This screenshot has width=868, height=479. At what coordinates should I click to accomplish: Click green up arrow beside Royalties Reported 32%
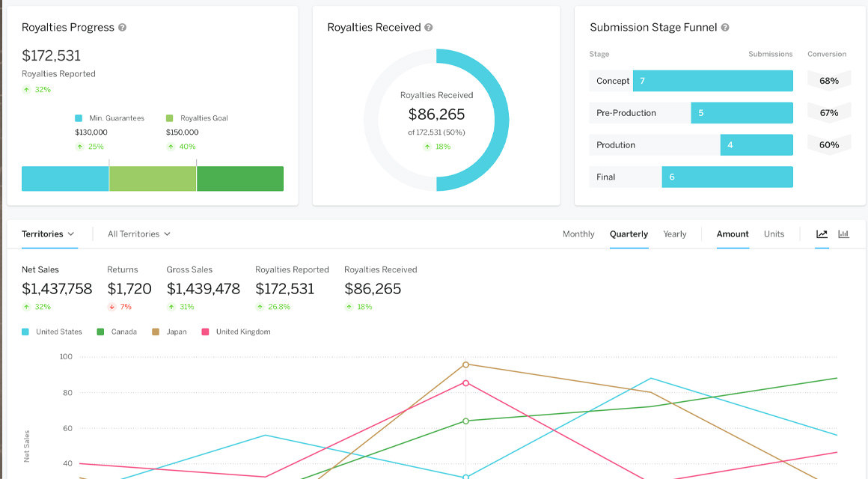click(x=26, y=90)
